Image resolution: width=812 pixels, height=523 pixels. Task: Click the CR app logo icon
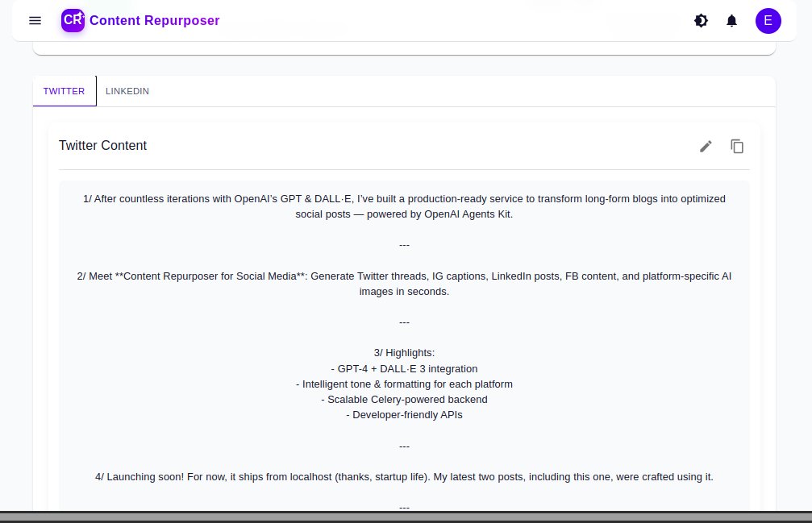coord(73,21)
